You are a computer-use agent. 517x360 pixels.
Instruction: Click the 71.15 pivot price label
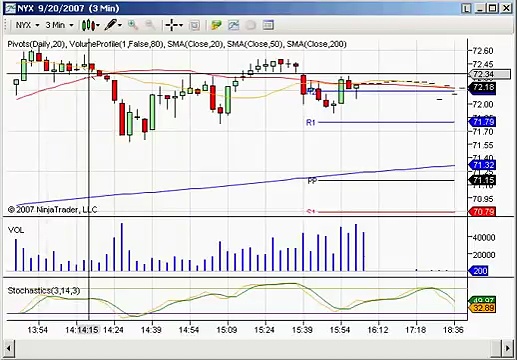tap(483, 180)
